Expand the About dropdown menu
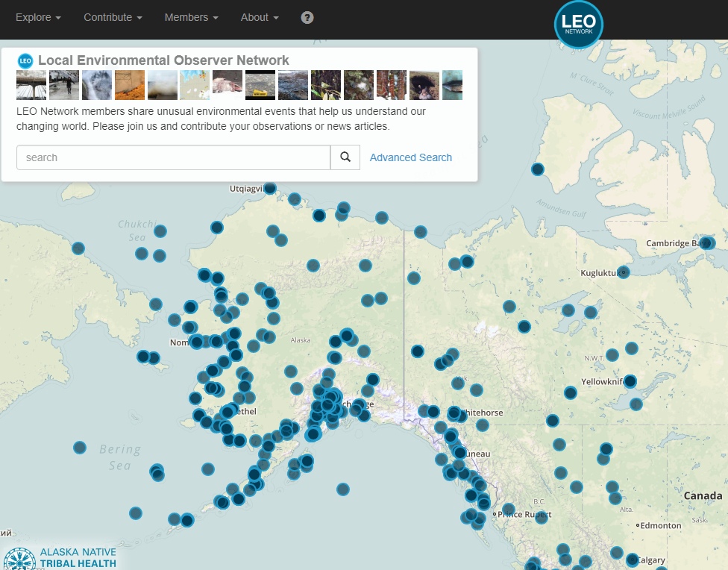728x570 pixels. 260,18
